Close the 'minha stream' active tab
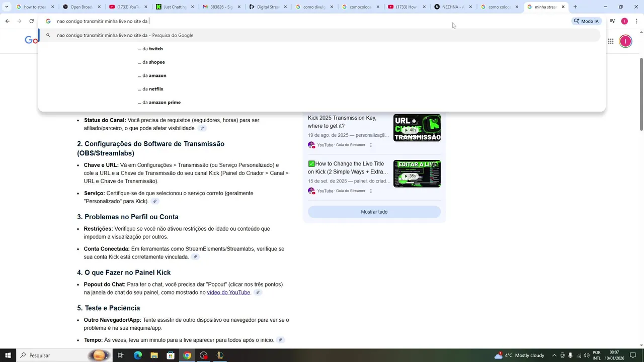Viewport: 644px width, 362px height. click(563, 7)
